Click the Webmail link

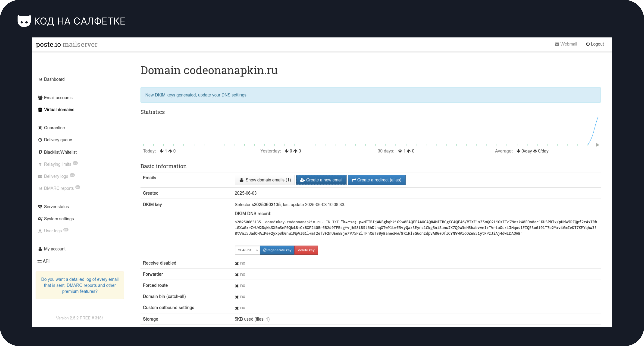click(566, 44)
